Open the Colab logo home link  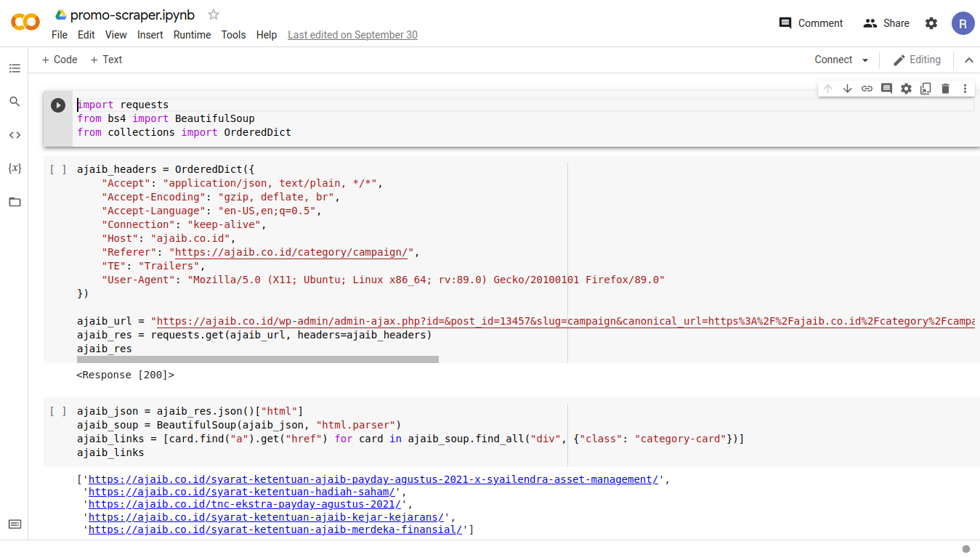pos(25,23)
